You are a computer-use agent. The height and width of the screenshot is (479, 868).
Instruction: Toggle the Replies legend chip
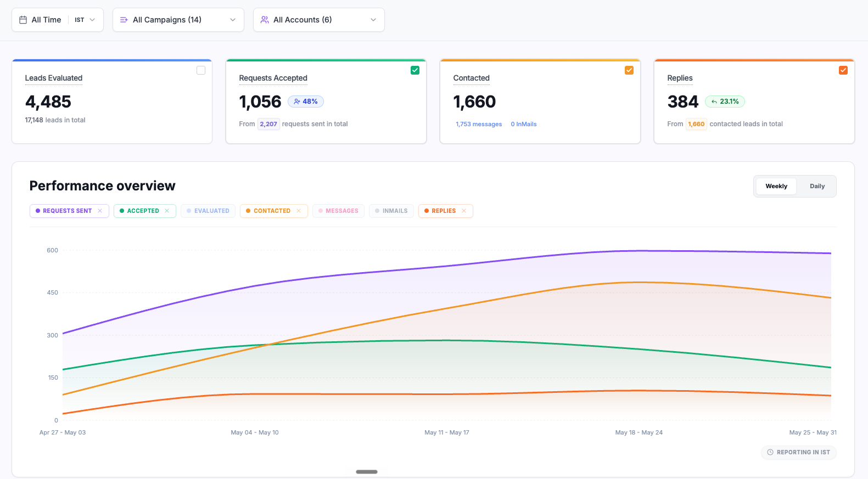[x=446, y=211]
